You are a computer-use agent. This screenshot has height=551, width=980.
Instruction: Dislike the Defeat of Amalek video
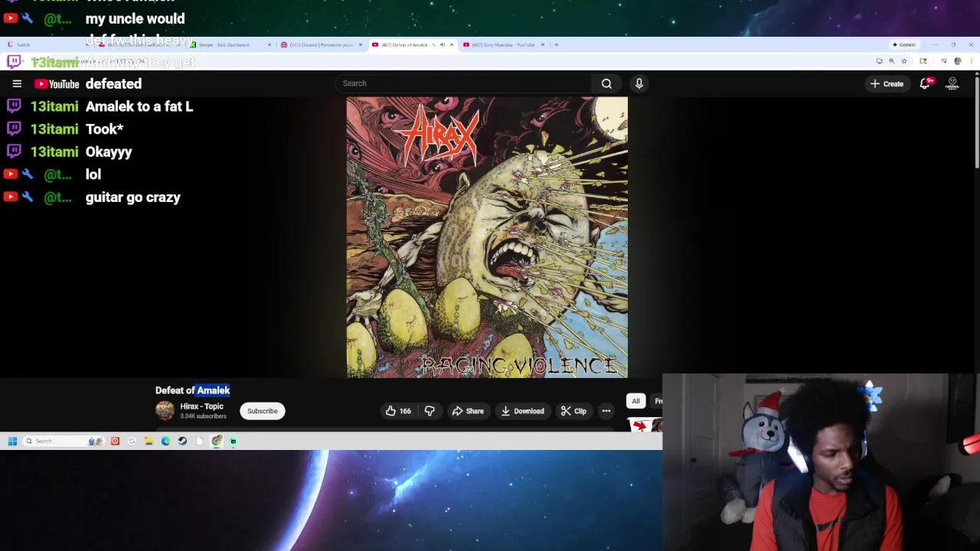(x=430, y=411)
